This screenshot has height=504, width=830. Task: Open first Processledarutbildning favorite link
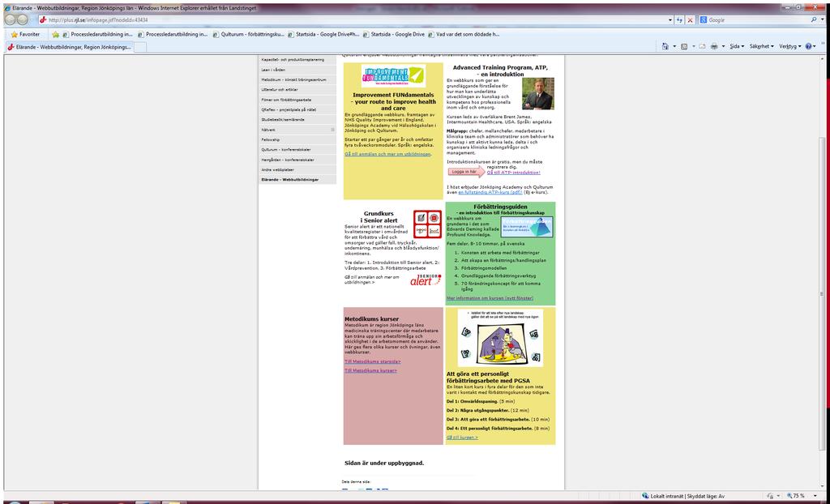coord(97,34)
